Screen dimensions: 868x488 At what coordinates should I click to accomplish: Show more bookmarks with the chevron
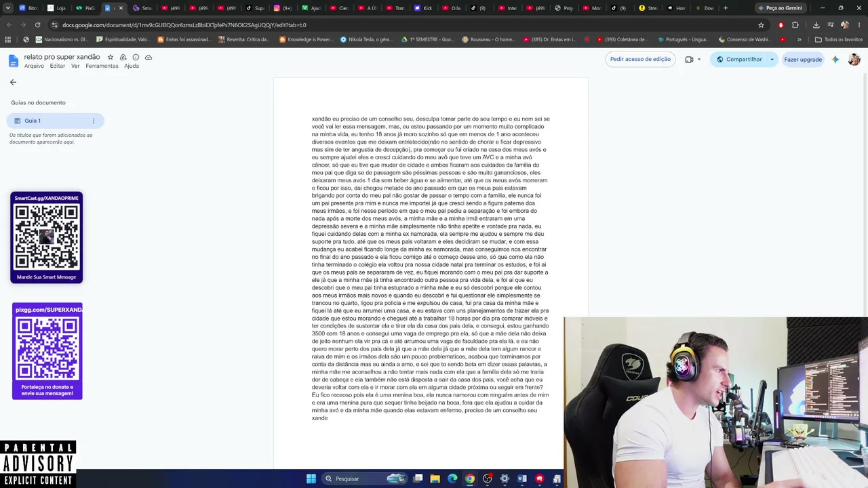click(799, 39)
